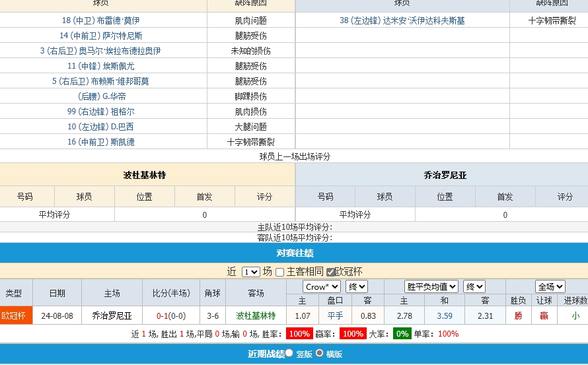The width and height of the screenshot is (588, 365).
Task: Click 乔治罗尼亚 home team in match row
Action: click(112, 315)
